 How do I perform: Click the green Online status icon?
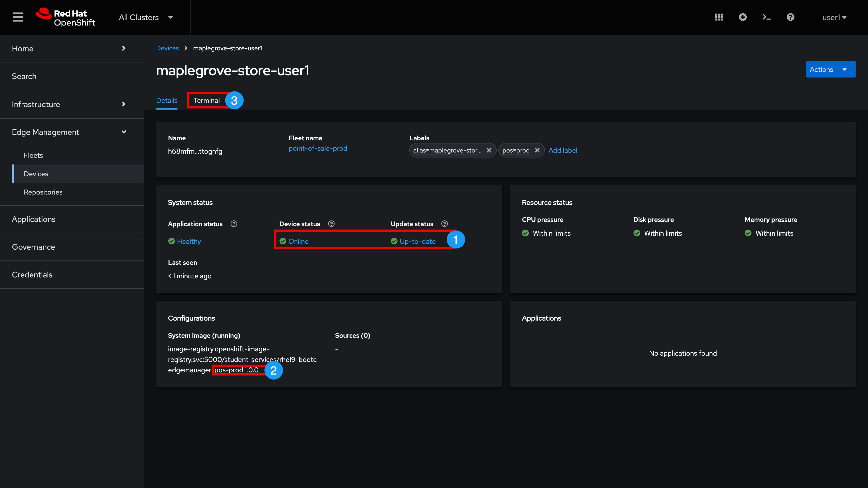[283, 241]
